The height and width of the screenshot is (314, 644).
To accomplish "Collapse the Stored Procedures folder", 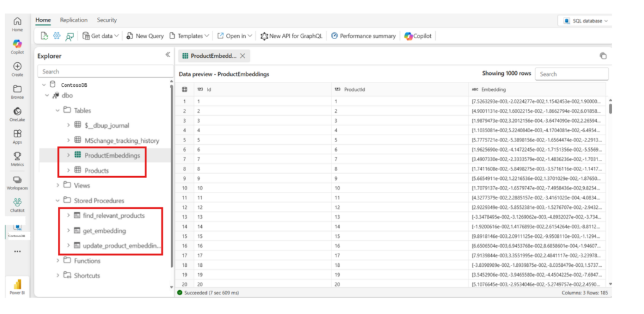I will coord(58,201).
